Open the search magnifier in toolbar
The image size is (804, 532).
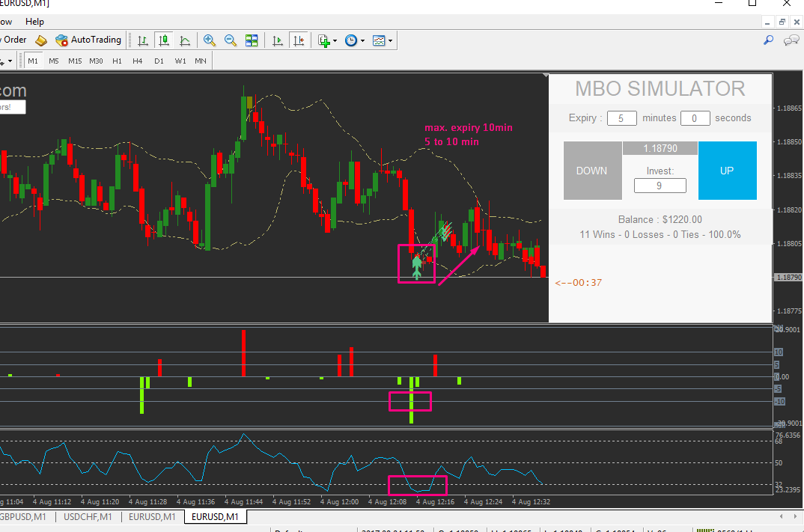(768, 40)
